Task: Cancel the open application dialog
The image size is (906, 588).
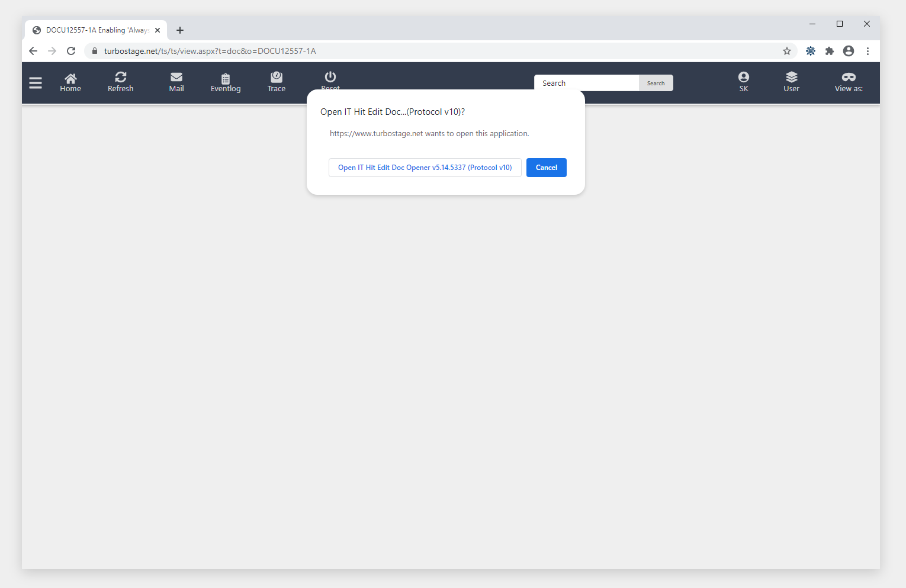Action: [x=547, y=168]
